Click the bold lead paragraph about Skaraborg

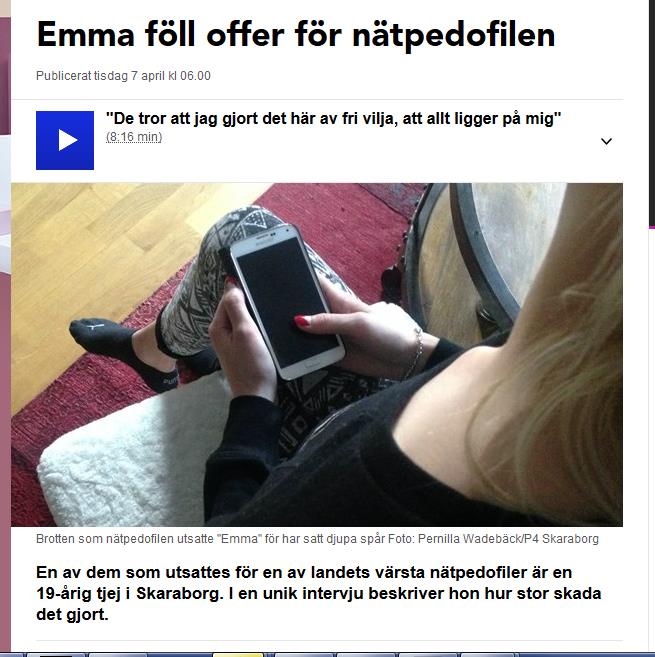[x=318, y=593]
